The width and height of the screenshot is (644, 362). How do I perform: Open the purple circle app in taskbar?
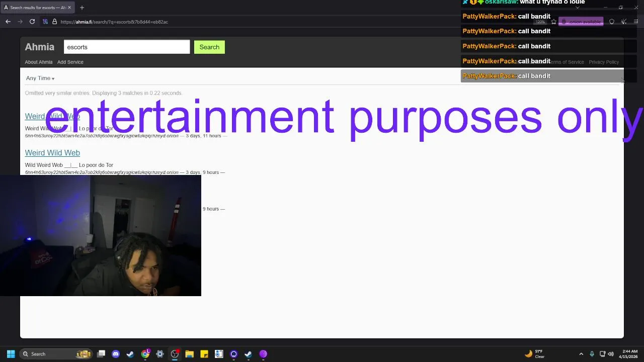click(233, 354)
